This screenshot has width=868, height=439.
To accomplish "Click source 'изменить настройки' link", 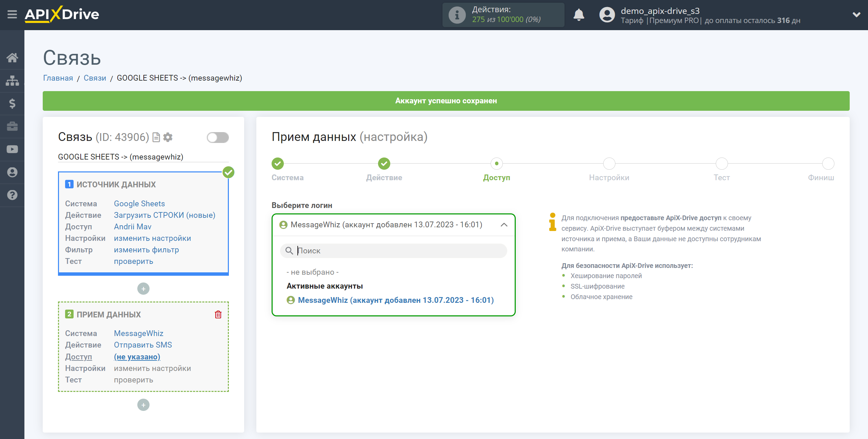I will pos(152,238).
